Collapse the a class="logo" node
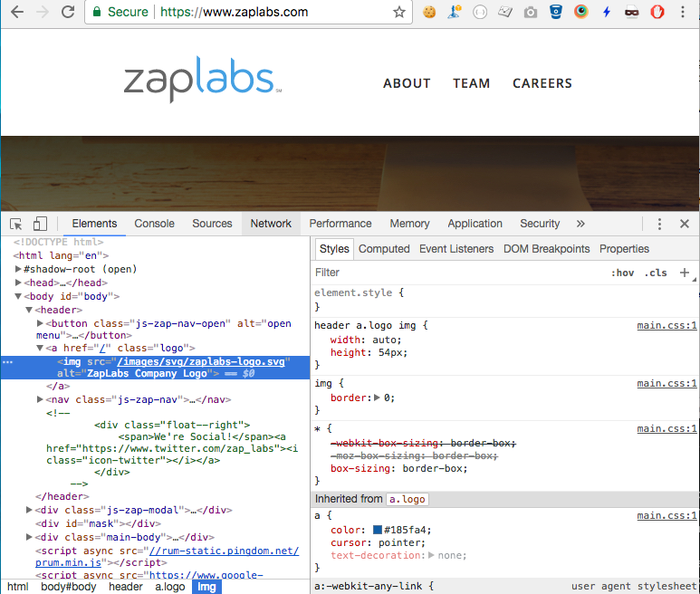This screenshot has height=594, width=700. click(x=40, y=348)
